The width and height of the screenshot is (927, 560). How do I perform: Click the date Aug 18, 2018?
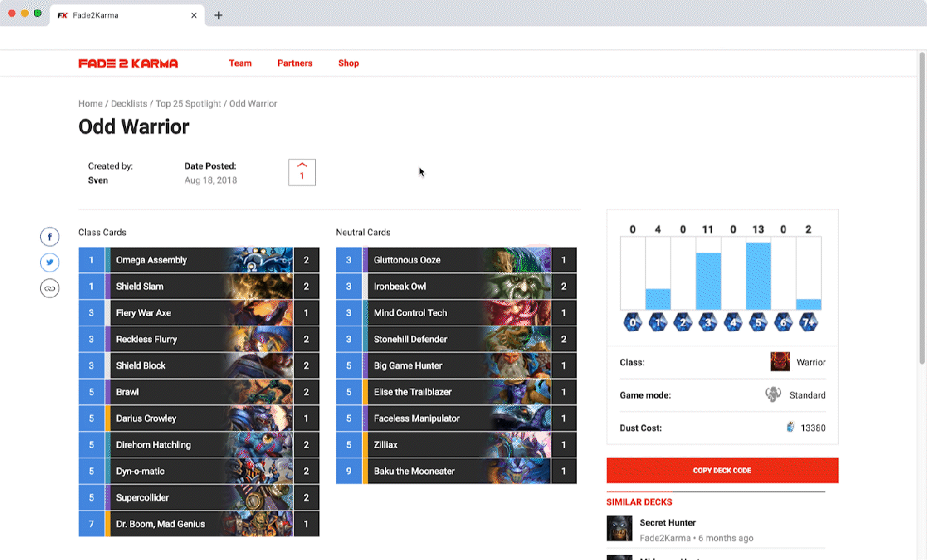click(211, 180)
